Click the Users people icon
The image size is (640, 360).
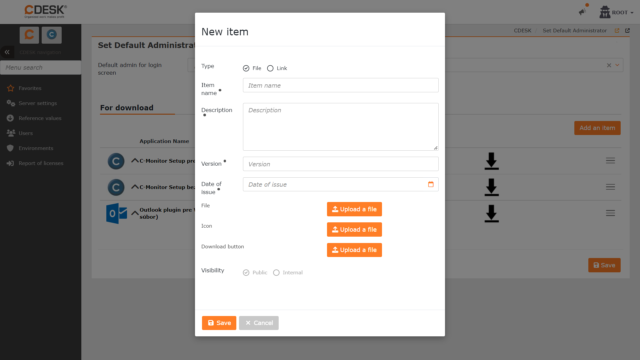point(11,133)
